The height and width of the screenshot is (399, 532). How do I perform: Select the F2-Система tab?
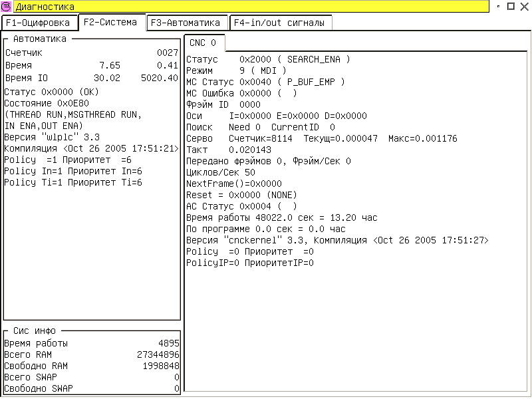111,22
